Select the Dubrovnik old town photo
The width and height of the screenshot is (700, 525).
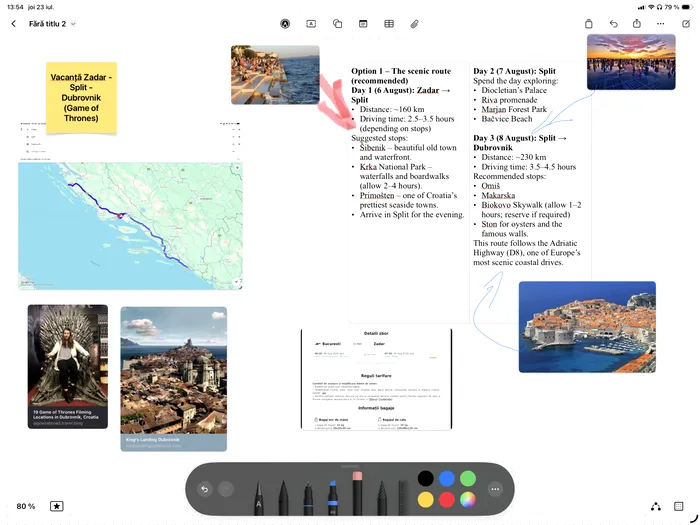click(587, 327)
